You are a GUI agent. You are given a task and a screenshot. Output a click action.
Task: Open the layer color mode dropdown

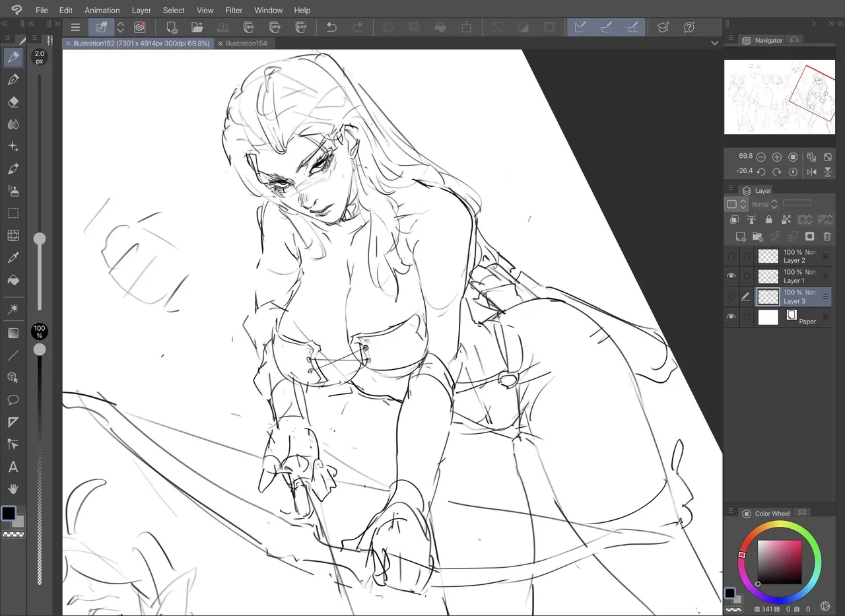[736, 204]
